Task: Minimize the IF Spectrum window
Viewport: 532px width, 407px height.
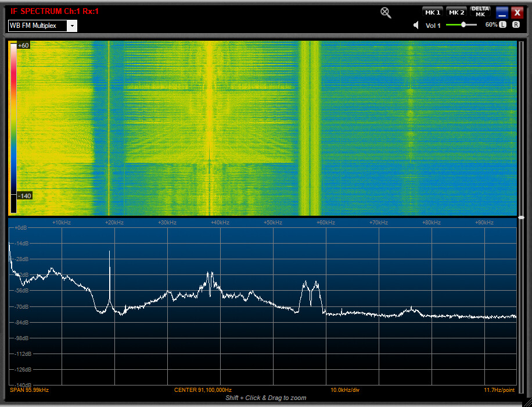Action: click(502, 13)
